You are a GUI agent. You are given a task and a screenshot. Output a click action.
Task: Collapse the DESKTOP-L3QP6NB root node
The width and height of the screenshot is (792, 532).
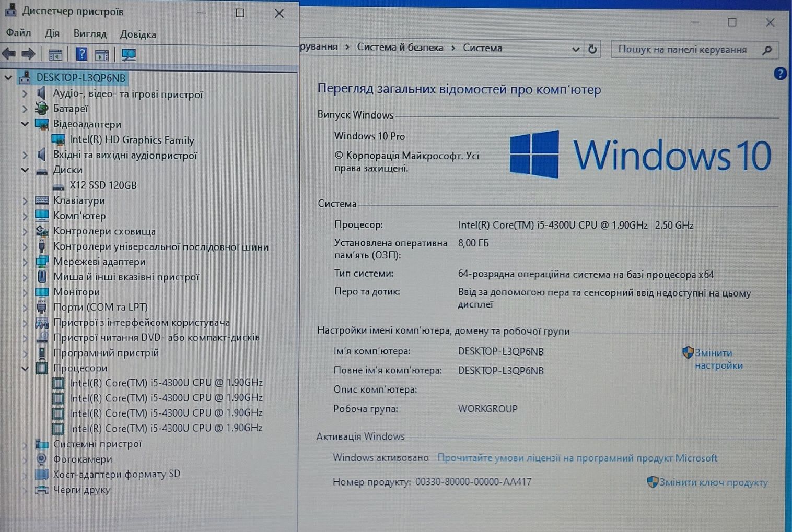[8, 78]
